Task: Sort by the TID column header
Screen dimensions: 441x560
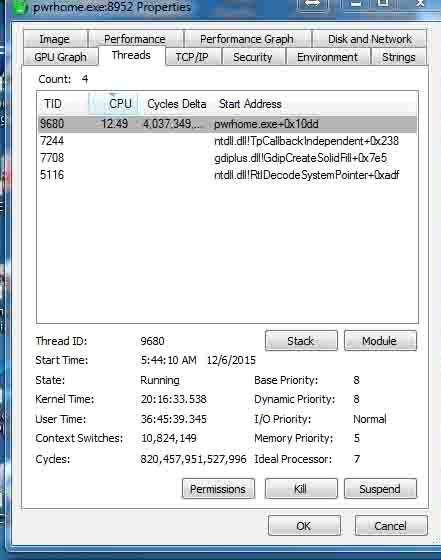Action: (63, 104)
